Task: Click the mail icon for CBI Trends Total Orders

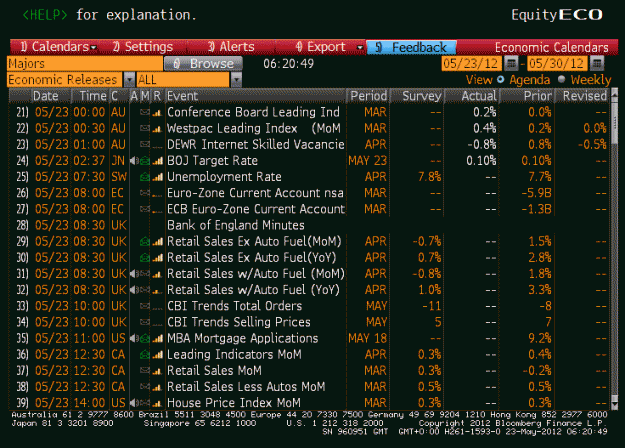Action: 145,306
